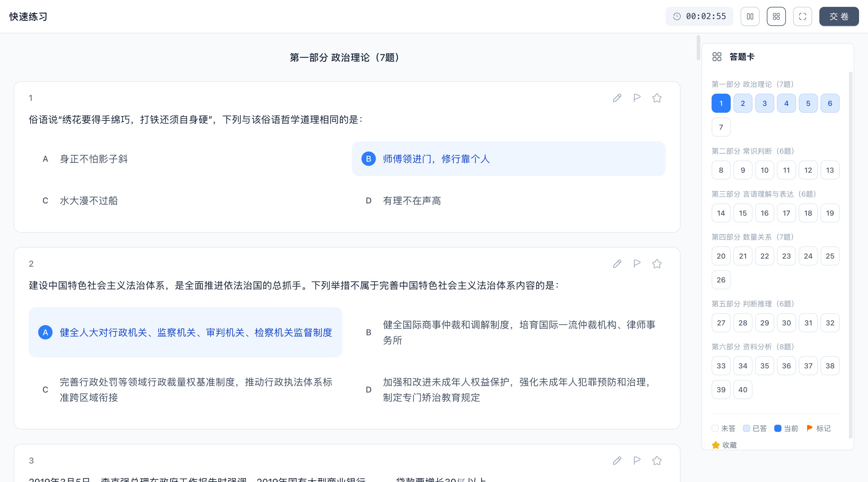Flag question 1 with the mark icon

click(637, 98)
